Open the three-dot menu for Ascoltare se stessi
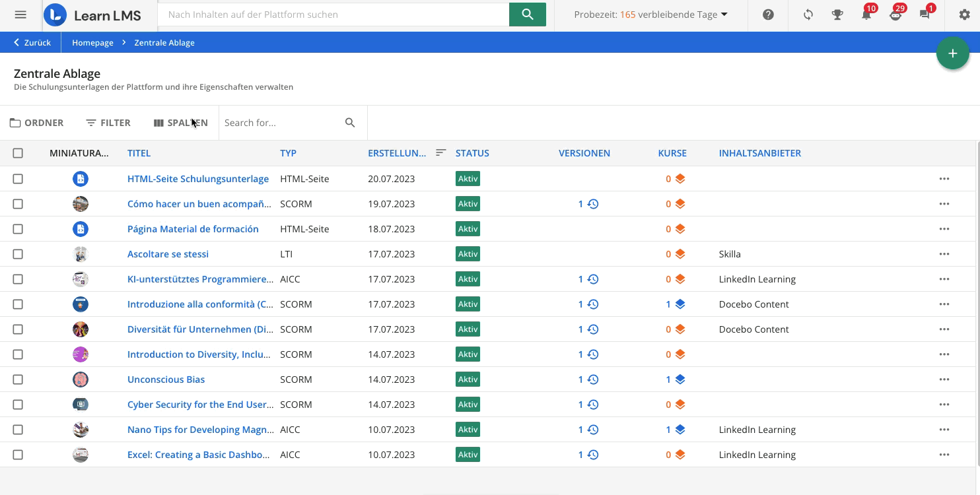This screenshot has height=495, width=980. coord(944,254)
